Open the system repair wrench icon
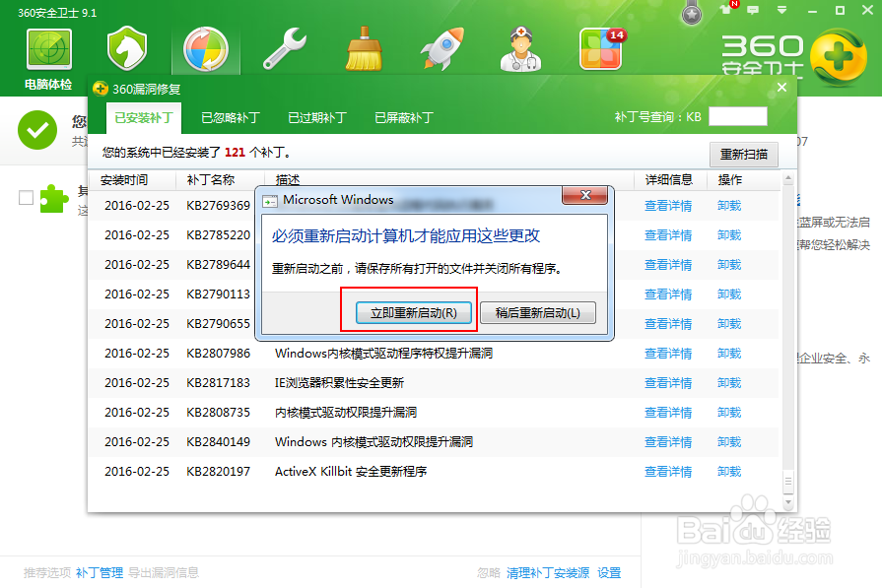Screen dimensions: 882x588 click(285, 49)
